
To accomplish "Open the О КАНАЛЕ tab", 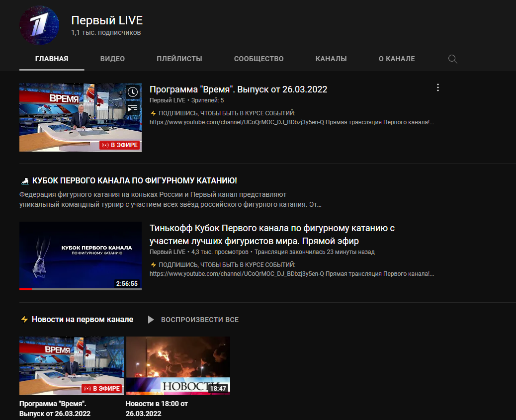I will (396, 59).
